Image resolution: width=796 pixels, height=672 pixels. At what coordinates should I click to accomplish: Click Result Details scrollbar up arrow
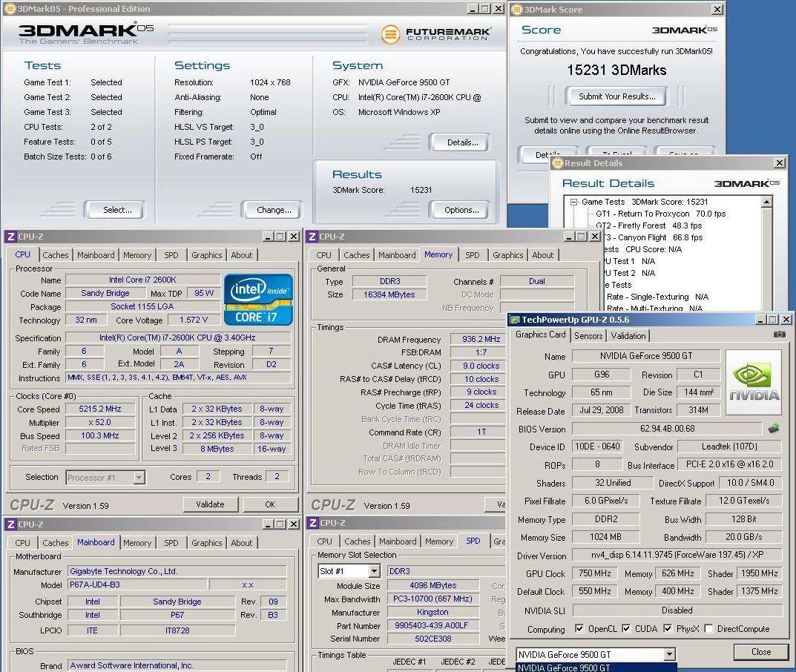pos(766,202)
